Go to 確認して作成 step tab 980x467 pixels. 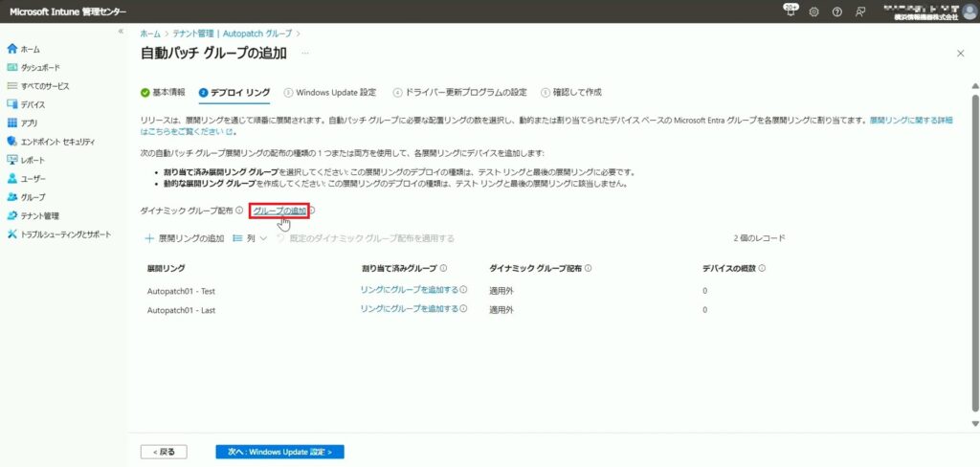[x=571, y=93]
